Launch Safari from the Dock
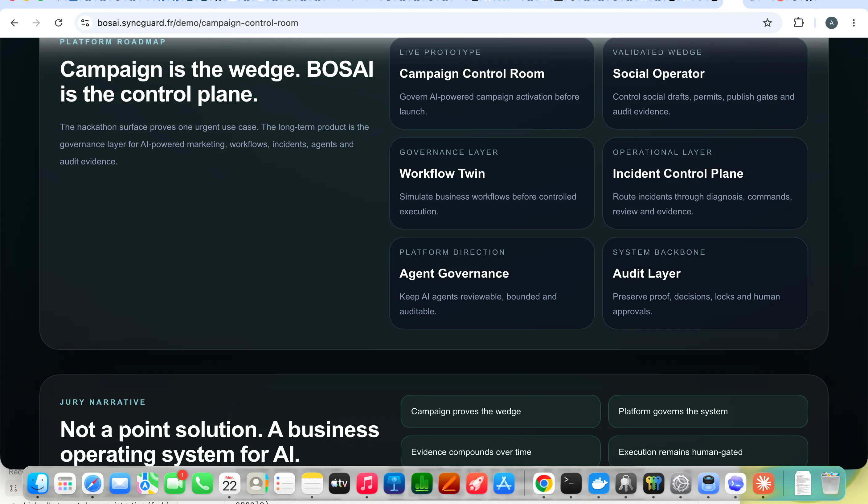Viewport: 868px width, 504px height. click(93, 484)
